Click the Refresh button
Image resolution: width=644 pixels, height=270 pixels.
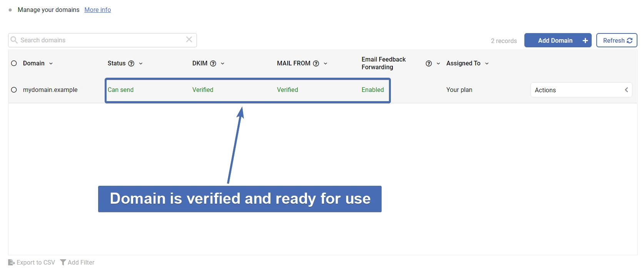click(x=617, y=40)
